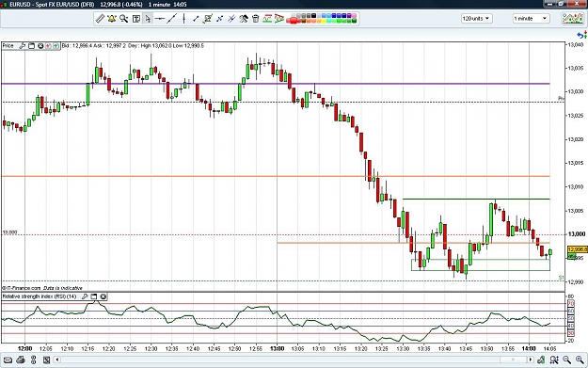This screenshot has width=588, height=368.
Task: Pick the pink color swatch
Action: [354, 15]
